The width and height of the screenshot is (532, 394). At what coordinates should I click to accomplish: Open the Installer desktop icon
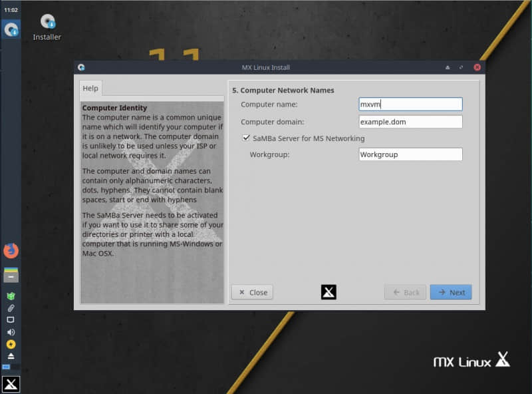point(47,27)
